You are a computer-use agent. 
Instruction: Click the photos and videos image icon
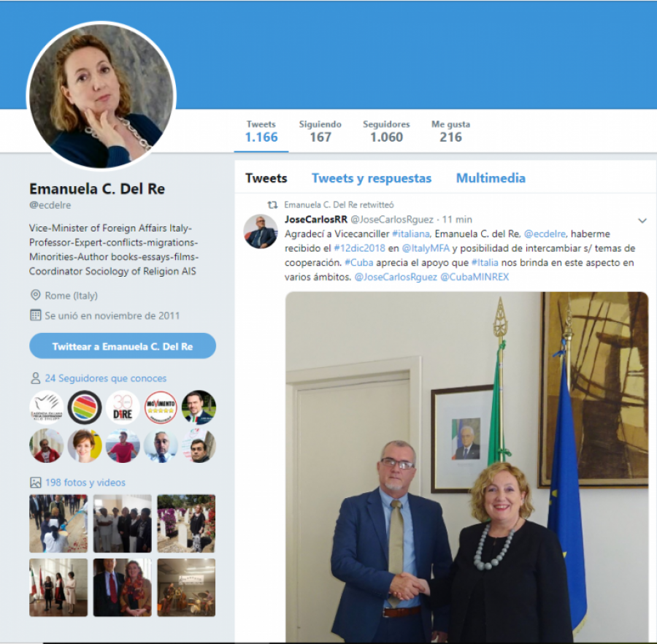coord(36,482)
